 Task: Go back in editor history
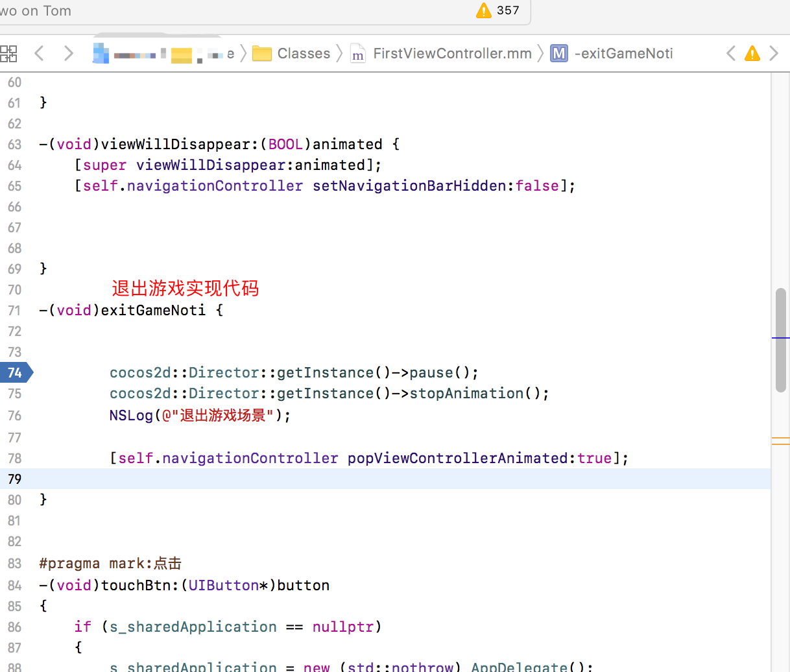[x=39, y=53]
